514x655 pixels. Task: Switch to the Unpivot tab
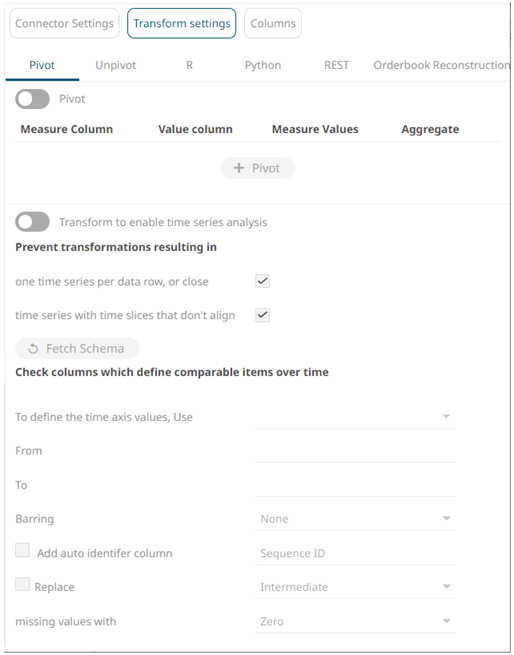[116, 65]
